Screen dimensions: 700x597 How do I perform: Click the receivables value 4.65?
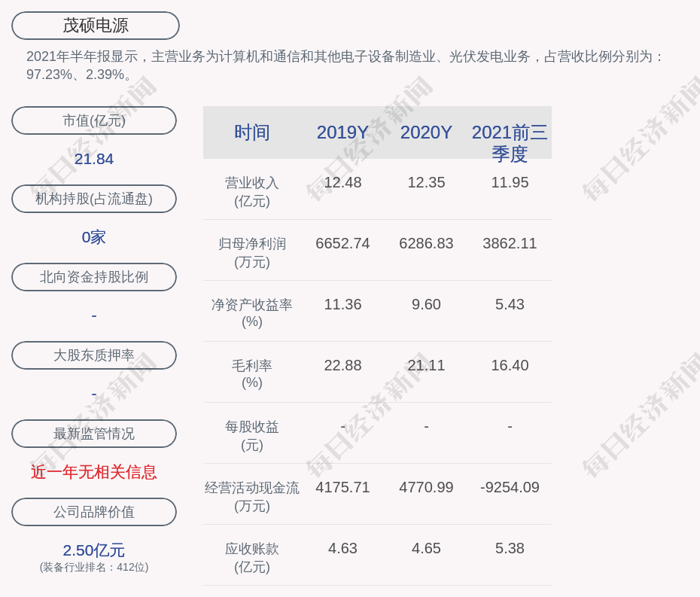426,548
